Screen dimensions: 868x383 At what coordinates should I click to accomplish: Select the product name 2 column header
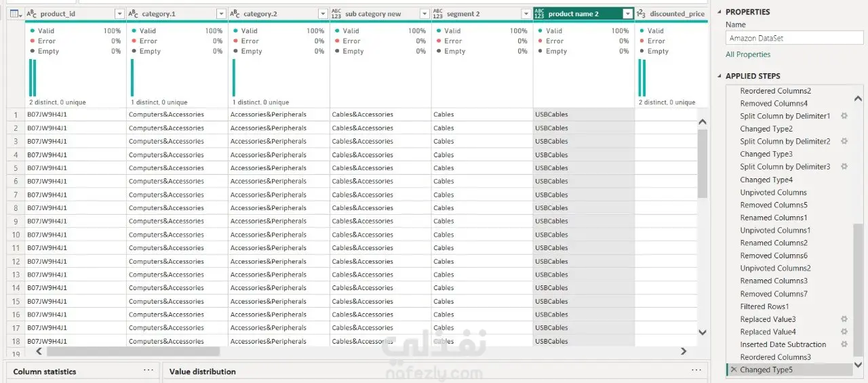(x=583, y=14)
